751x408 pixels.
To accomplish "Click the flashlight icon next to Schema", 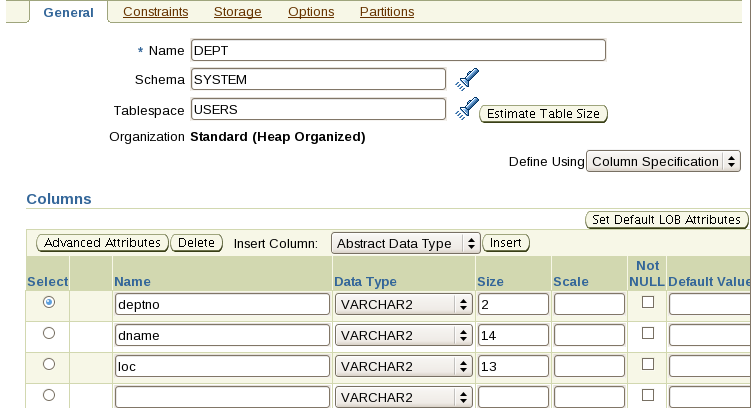I will [467, 78].
